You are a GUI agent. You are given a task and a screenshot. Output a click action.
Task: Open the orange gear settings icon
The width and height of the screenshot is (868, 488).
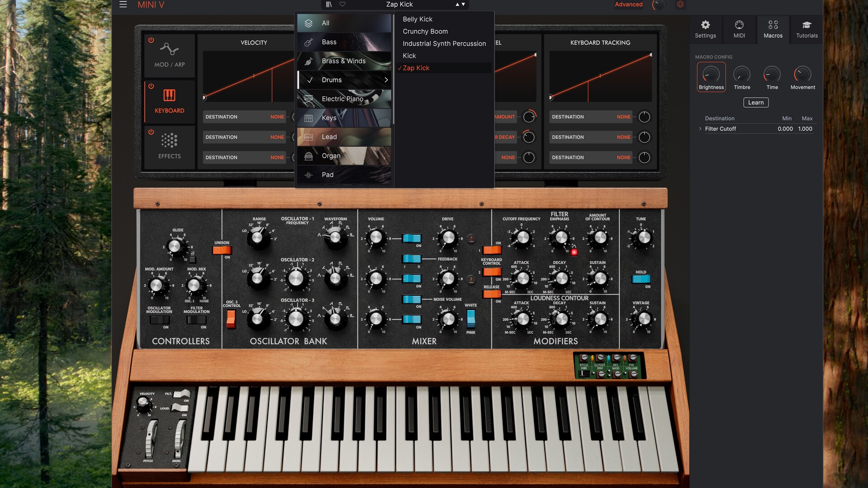point(680,5)
